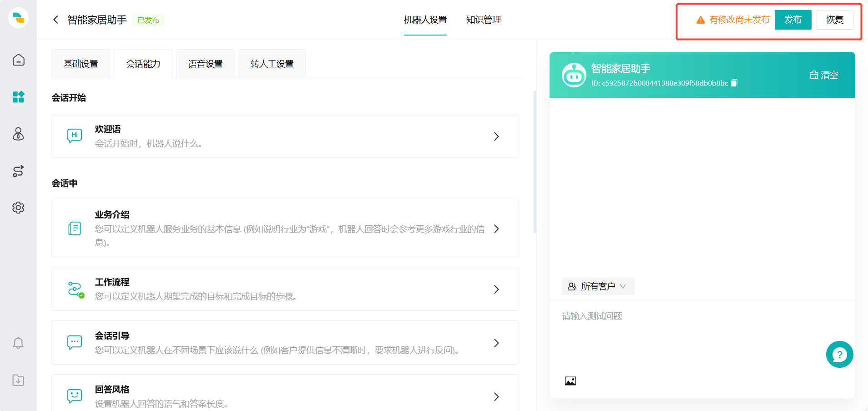868x411 pixels.
Task: Expand the 欢迎语 welcome message settings
Action: click(496, 136)
